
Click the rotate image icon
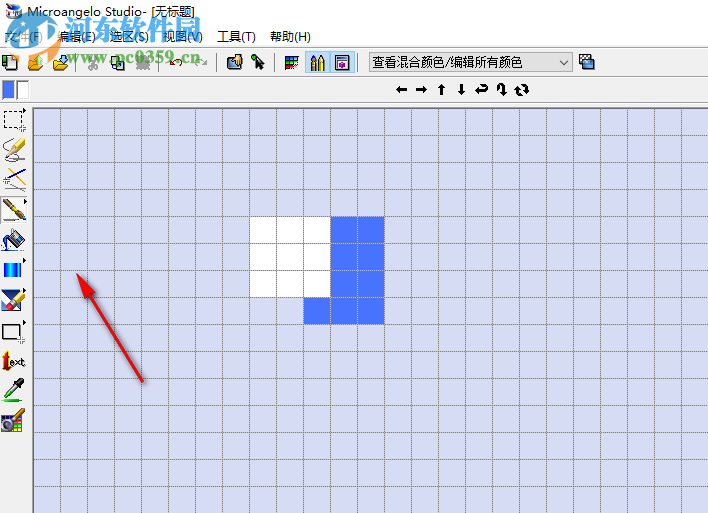(522, 90)
